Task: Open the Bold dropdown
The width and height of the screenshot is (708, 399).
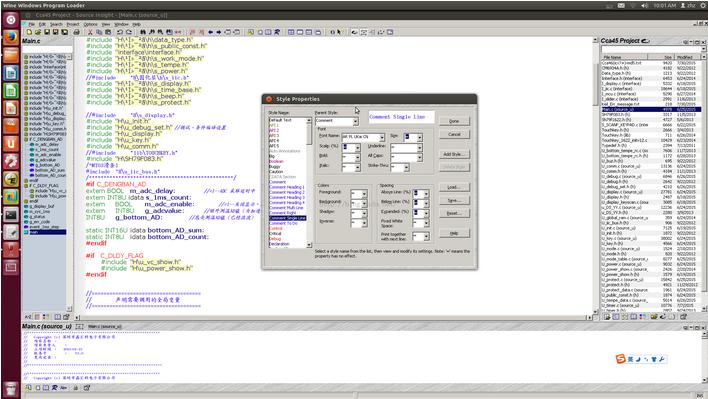Action: point(358,157)
